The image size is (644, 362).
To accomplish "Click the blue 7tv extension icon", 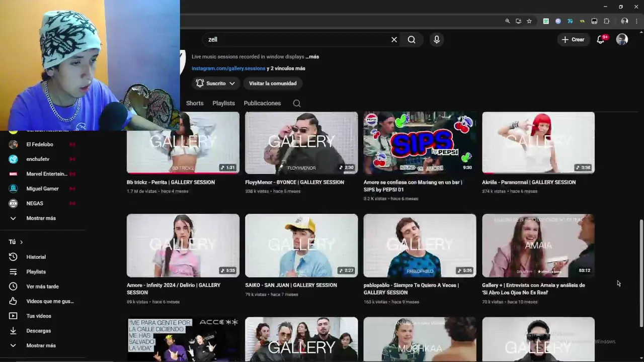I will tap(570, 21).
